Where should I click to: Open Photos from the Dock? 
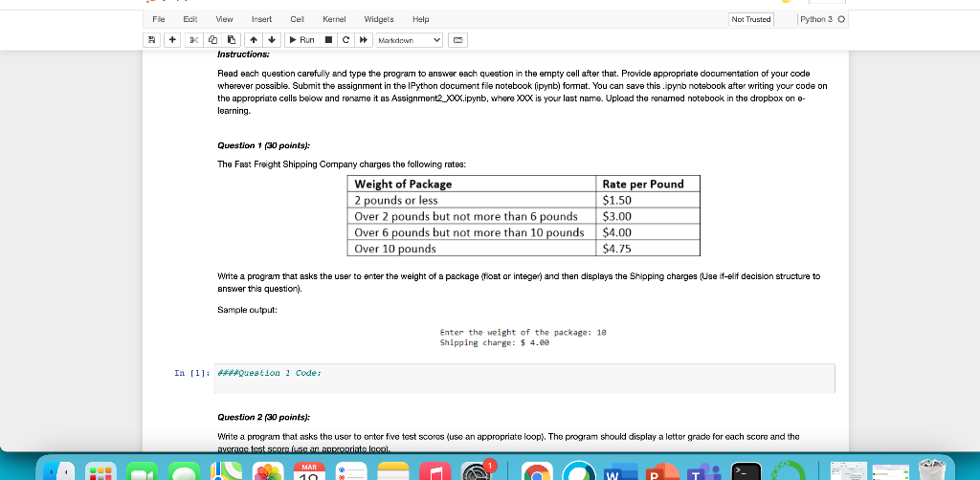[268, 470]
